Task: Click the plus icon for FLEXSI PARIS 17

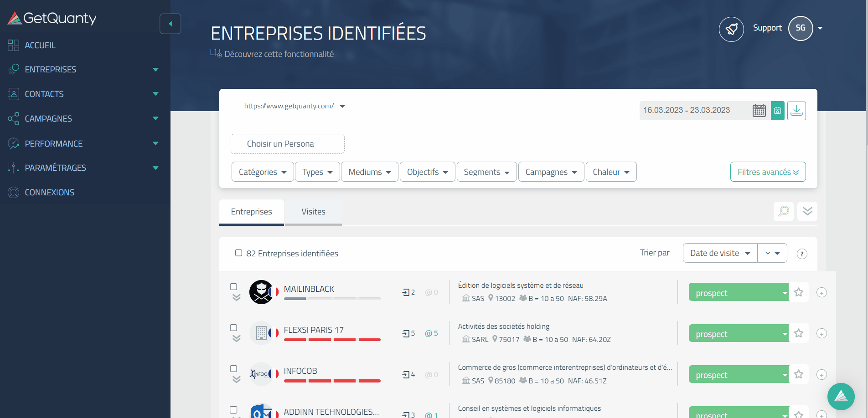Action: [821, 334]
